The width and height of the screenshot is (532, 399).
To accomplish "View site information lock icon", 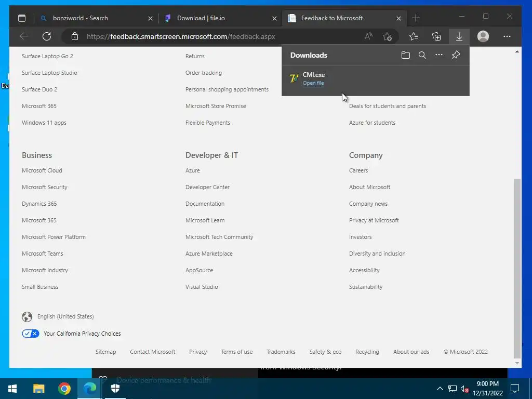I will (75, 36).
